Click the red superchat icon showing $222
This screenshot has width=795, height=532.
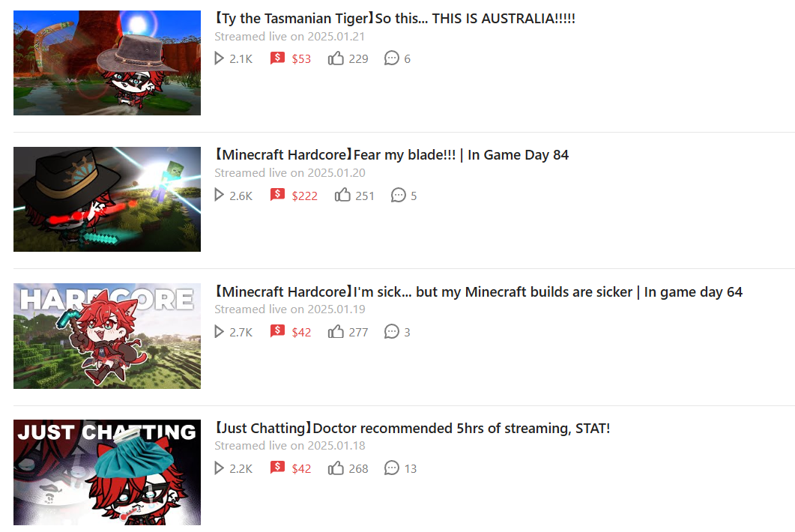tap(277, 194)
